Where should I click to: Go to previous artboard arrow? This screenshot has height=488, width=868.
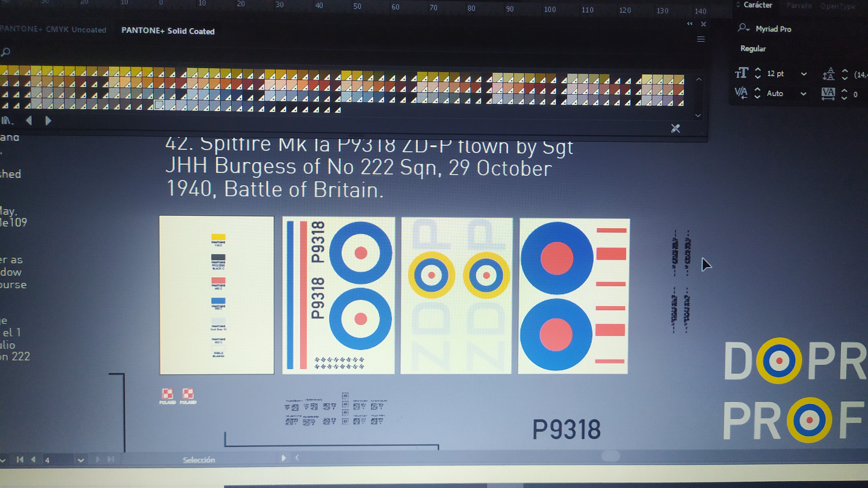[33, 459]
